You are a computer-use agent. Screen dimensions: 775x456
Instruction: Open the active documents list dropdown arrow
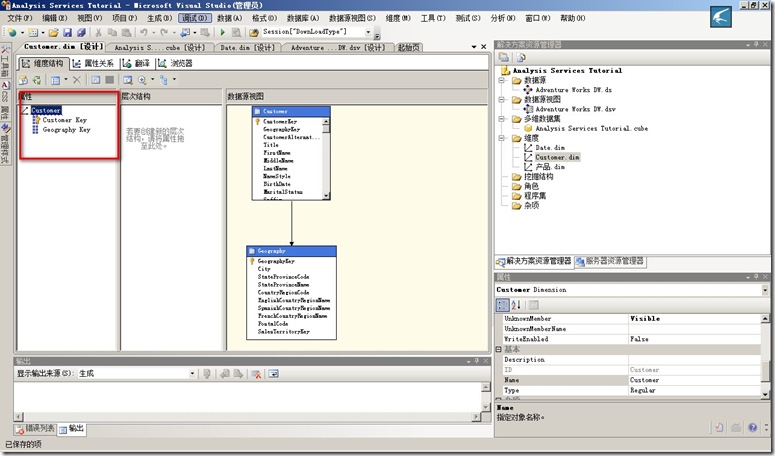[x=474, y=46]
